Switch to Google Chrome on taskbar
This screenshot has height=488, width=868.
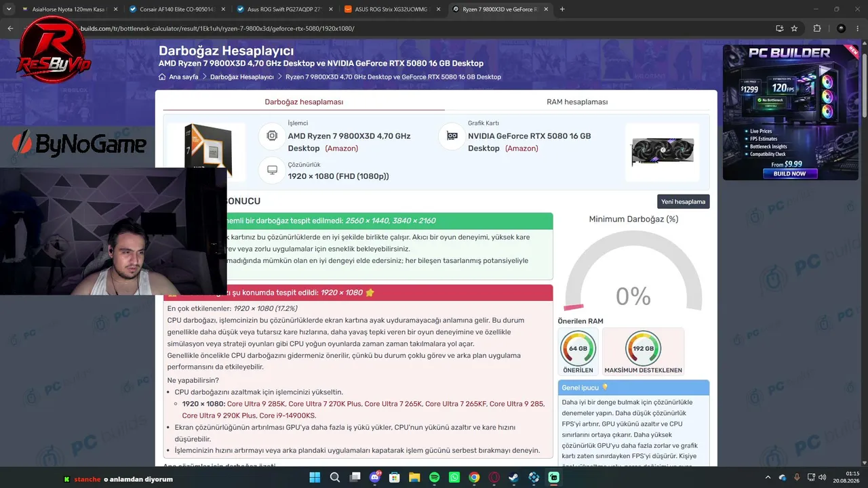tap(474, 478)
